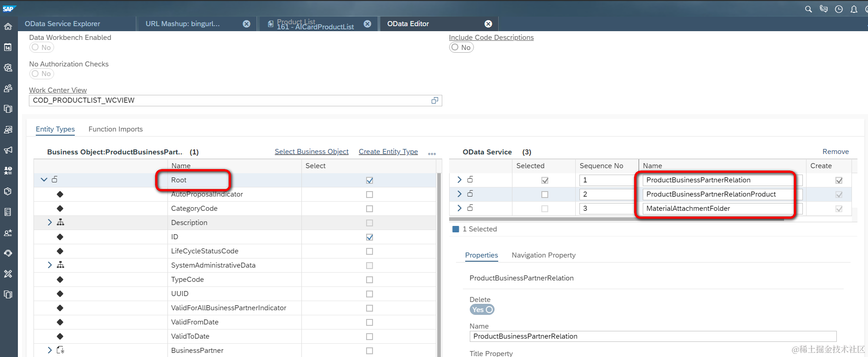Image resolution: width=868 pixels, height=357 pixels.
Task: Open the Include Code Descriptions link
Action: click(x=491, y=38)
